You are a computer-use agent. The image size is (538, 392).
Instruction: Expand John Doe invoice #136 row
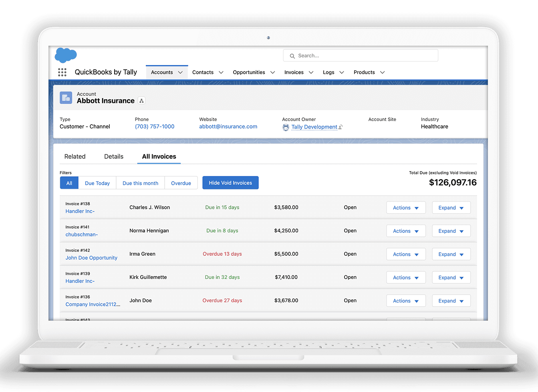click(451, 301)
